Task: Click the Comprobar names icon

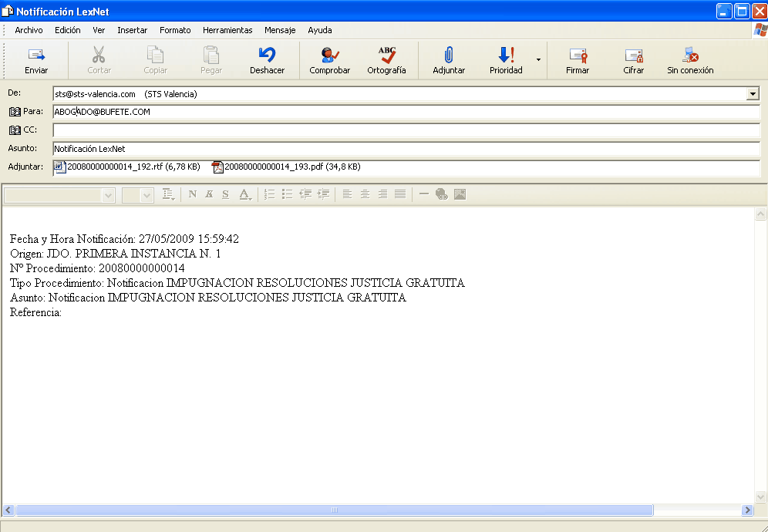Action: [x=330, y=56]
